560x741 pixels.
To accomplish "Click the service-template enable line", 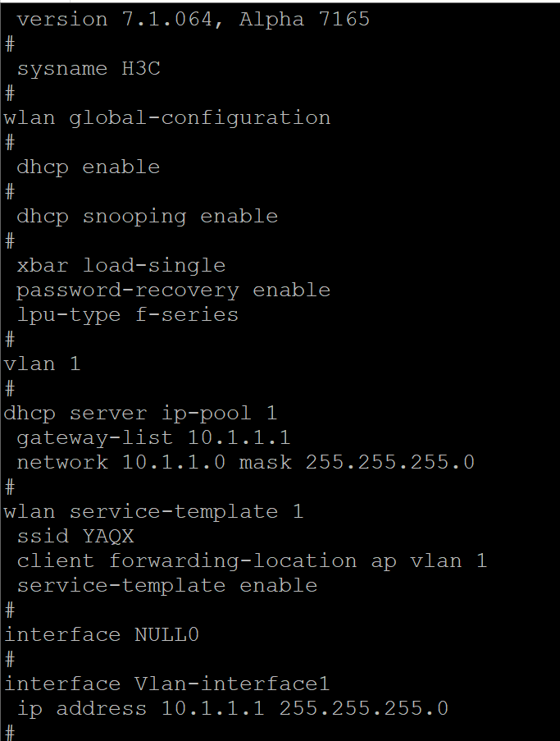I will click(x=167, y=585).
